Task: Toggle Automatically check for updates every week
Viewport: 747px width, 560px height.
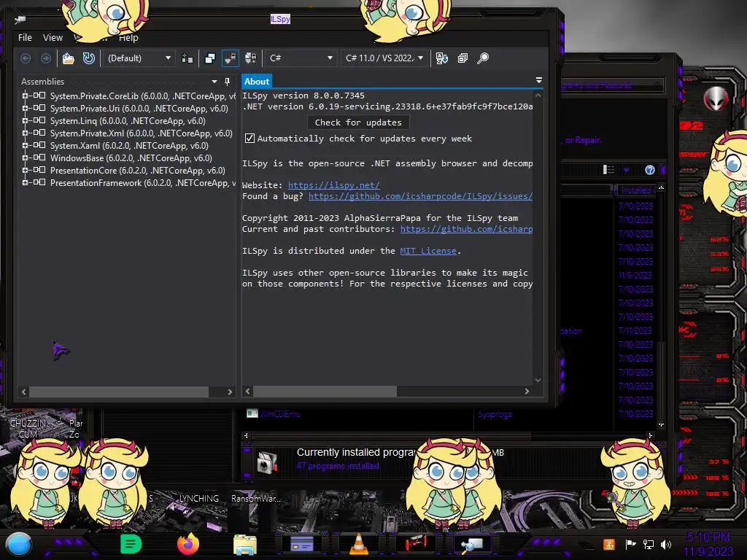Action: pyautogui.click(x=249, y=139)
